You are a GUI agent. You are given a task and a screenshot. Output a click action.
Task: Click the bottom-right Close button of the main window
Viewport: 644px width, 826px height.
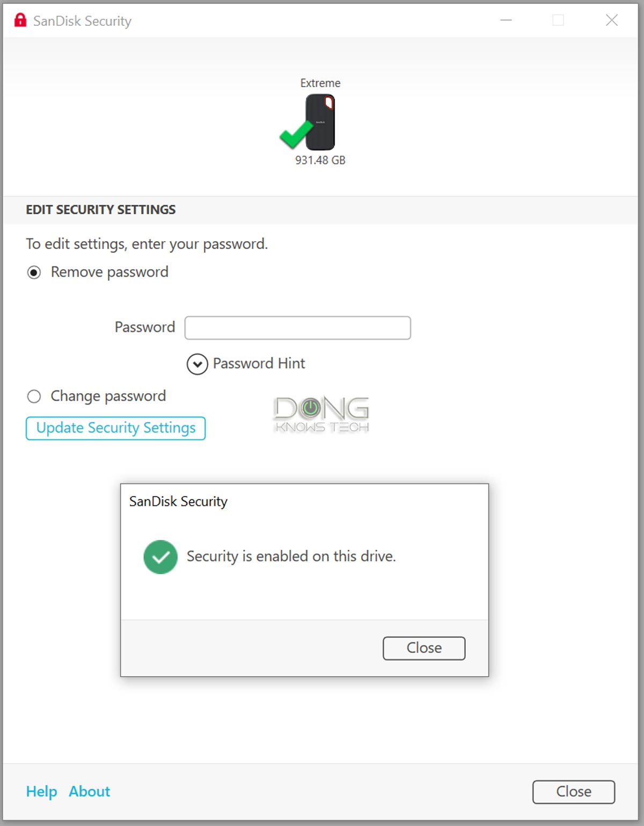[x=574, y=792]
